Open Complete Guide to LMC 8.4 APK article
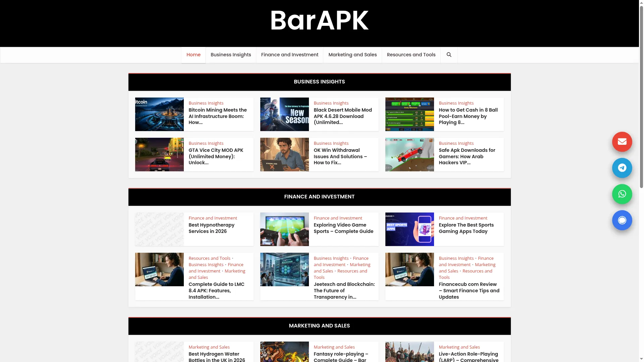Screen dimensions: 644x362 pos(216,291)
